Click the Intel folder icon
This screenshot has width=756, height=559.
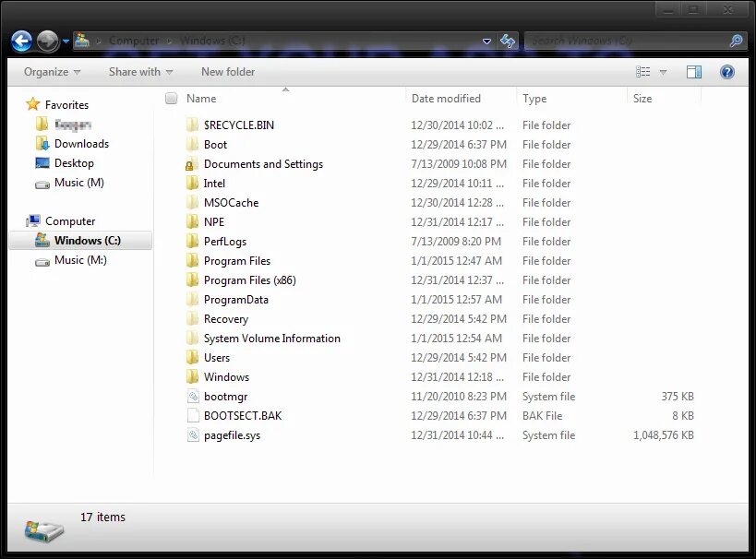[192, 184]
